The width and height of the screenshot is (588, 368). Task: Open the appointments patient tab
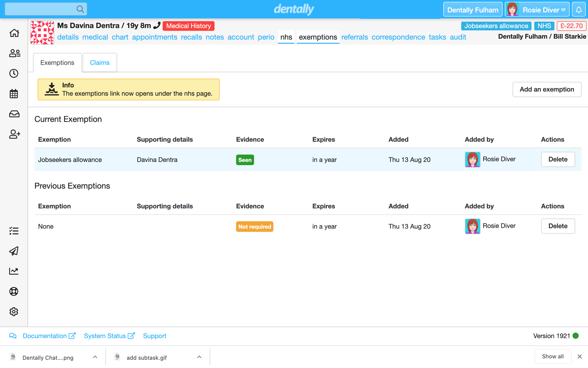(x=155, y=37)
